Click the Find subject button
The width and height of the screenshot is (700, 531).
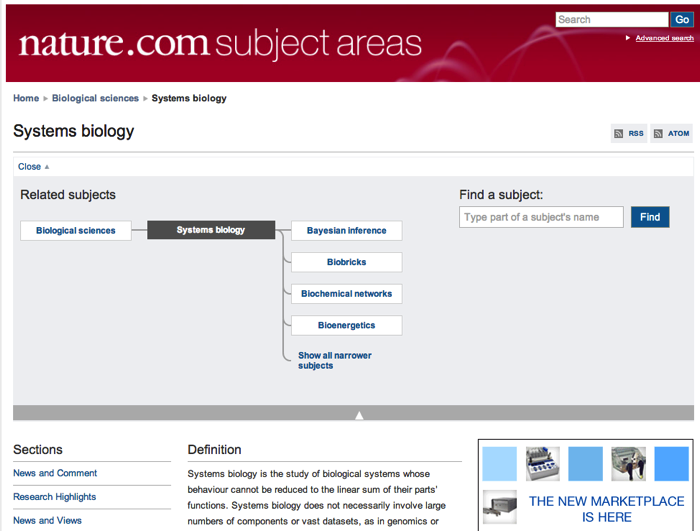click(650, 217)
